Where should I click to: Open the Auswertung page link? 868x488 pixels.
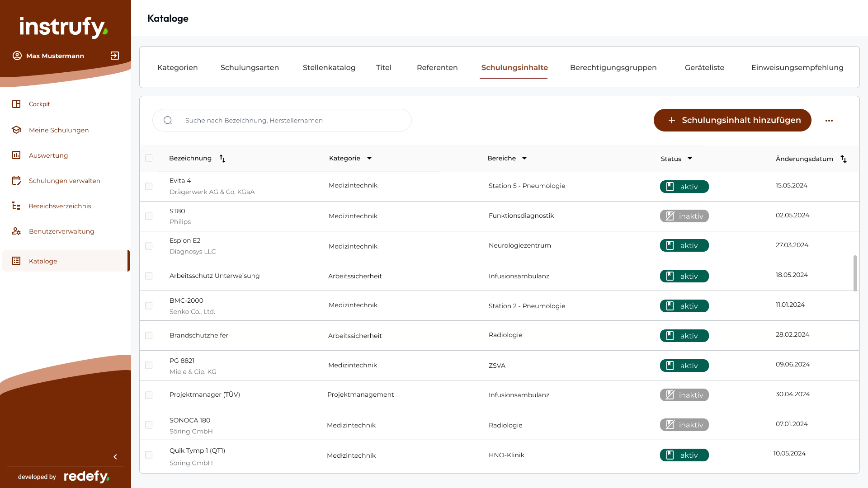[x=48, y=155]
